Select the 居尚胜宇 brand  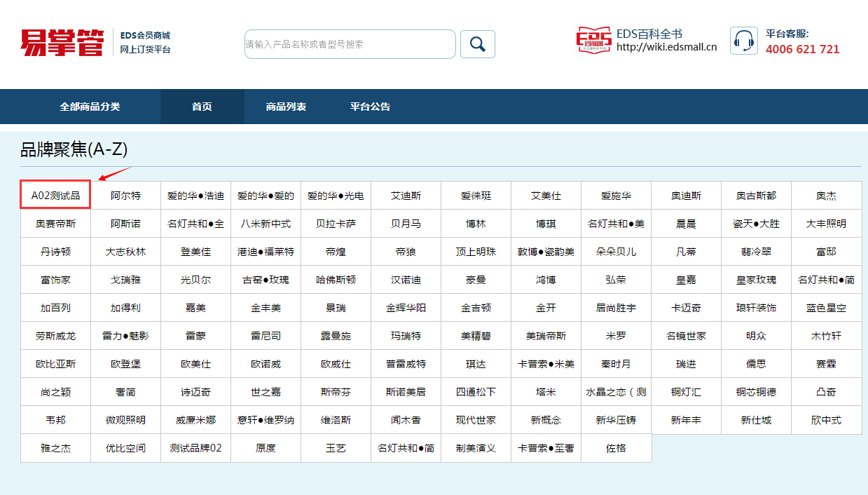point(616,308)
